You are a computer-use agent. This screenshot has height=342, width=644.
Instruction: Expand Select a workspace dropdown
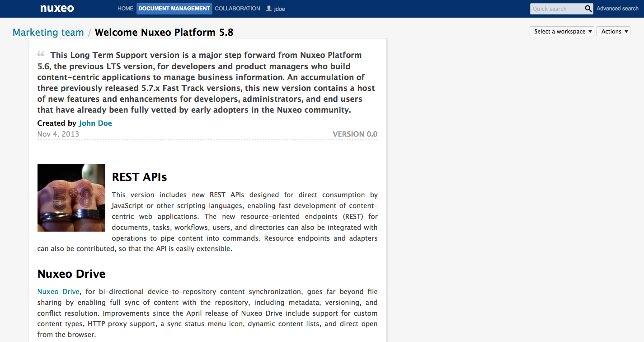pyautogui.click(x=562, y=31)
